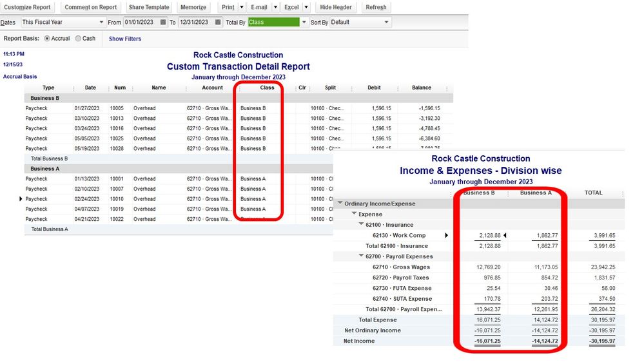The image size is (644, 362).
Task: Open the Print dropdown arrow
Action: [x=242, y=7]
